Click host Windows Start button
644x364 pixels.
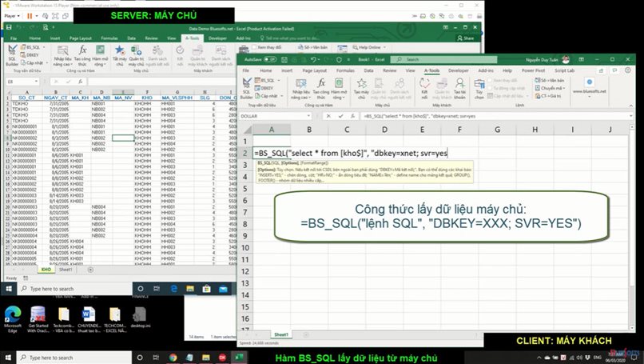[x=8, y=358]
